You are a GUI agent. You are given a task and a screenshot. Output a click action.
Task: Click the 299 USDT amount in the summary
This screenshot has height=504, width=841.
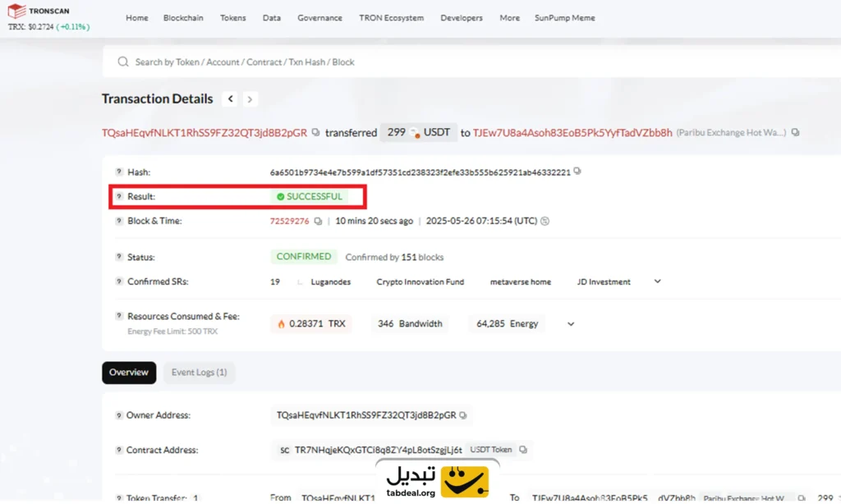(418, 132)
